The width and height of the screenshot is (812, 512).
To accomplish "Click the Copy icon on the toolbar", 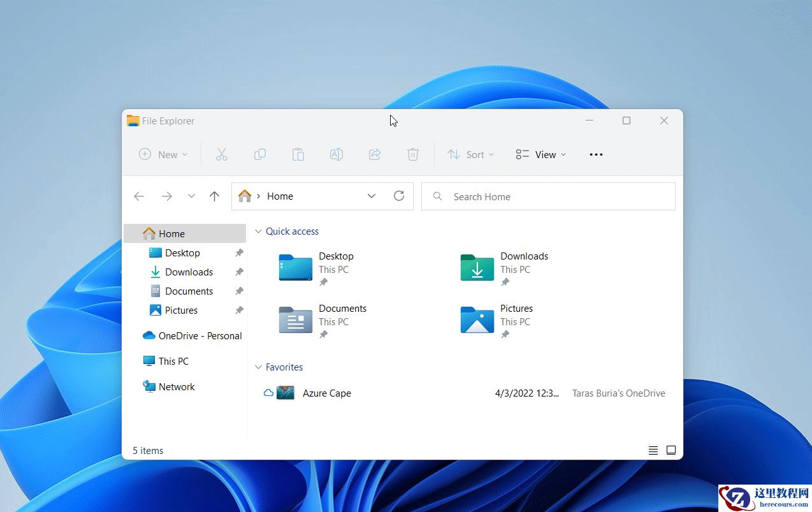I will coord(260,154).
